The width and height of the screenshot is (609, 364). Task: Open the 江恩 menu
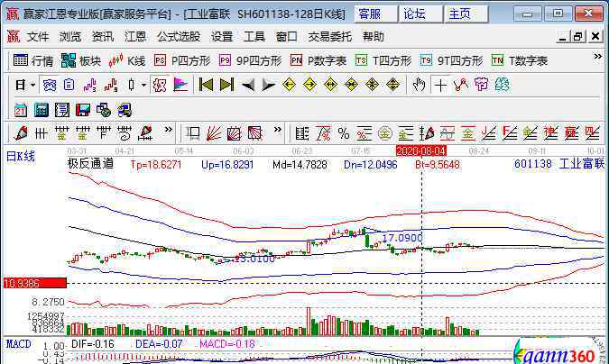(135, 37)
